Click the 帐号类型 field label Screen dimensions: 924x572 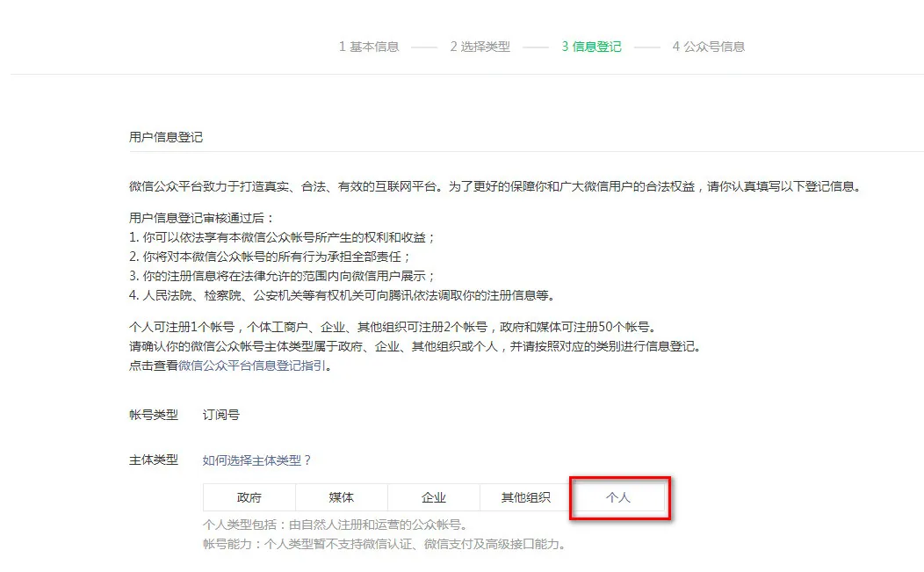(x=154, y=415)
